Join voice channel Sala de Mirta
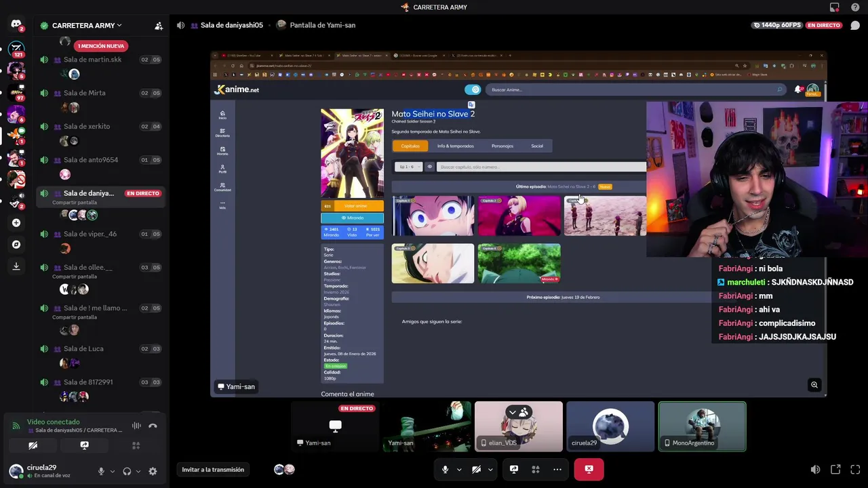Screen dimensions: 868x488 (102, 93)
